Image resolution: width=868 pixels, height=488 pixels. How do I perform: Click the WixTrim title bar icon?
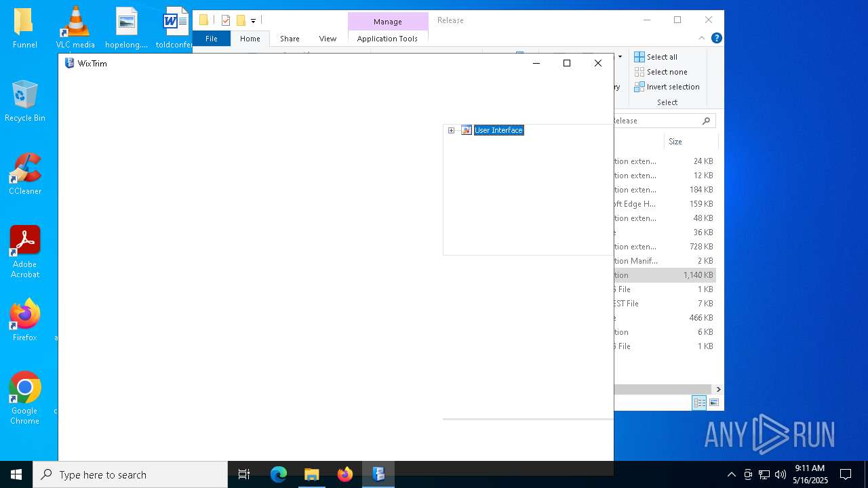[69, 63]
